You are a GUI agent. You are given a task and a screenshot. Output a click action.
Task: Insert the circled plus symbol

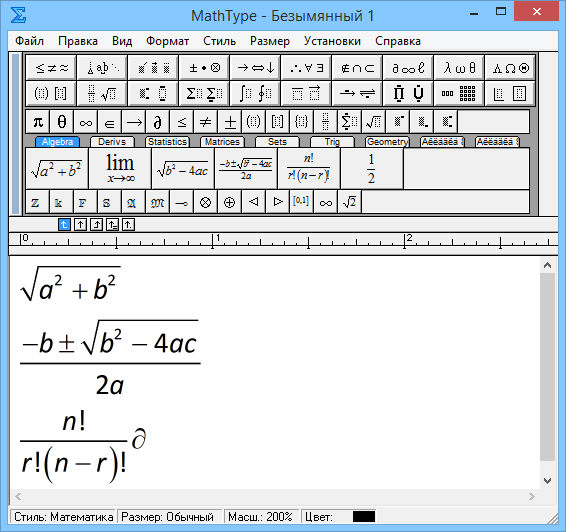(x=230, y=202)
